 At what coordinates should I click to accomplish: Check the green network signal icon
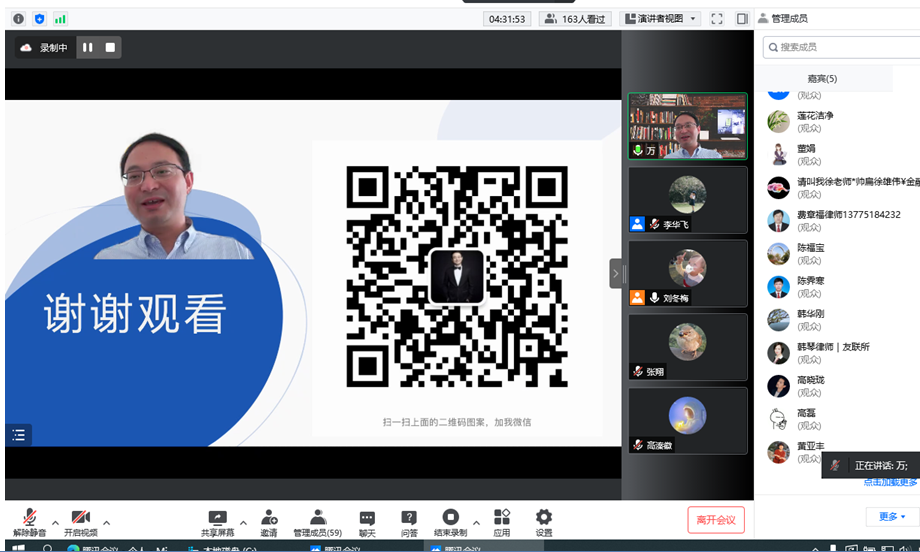click(x=60, y=19)
